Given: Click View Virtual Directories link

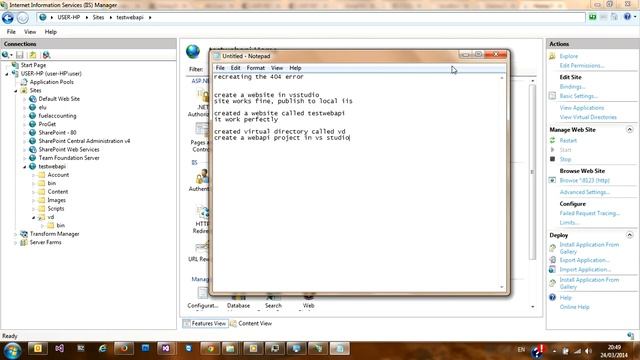Looking at the screenshot, I should pos(588,117).
